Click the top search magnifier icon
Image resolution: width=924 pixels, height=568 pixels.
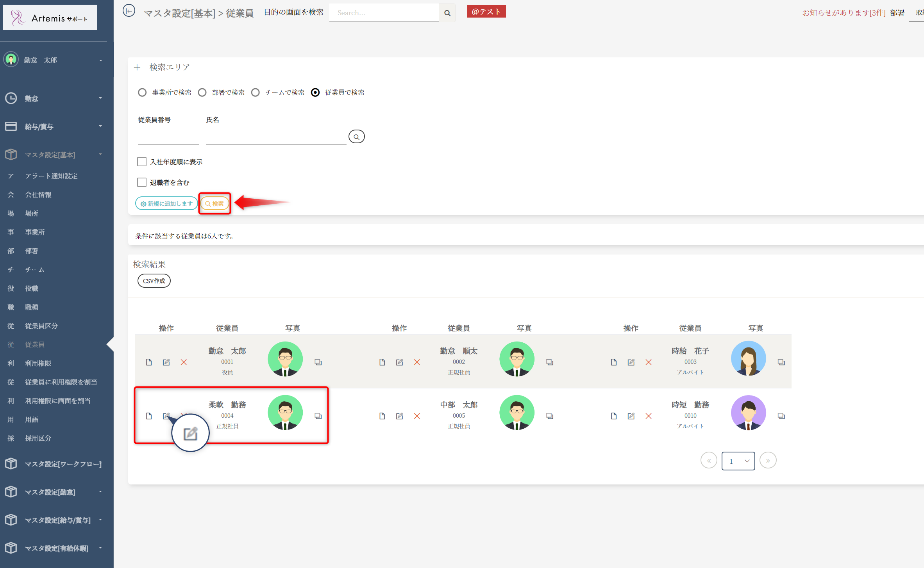coord(447,13)
